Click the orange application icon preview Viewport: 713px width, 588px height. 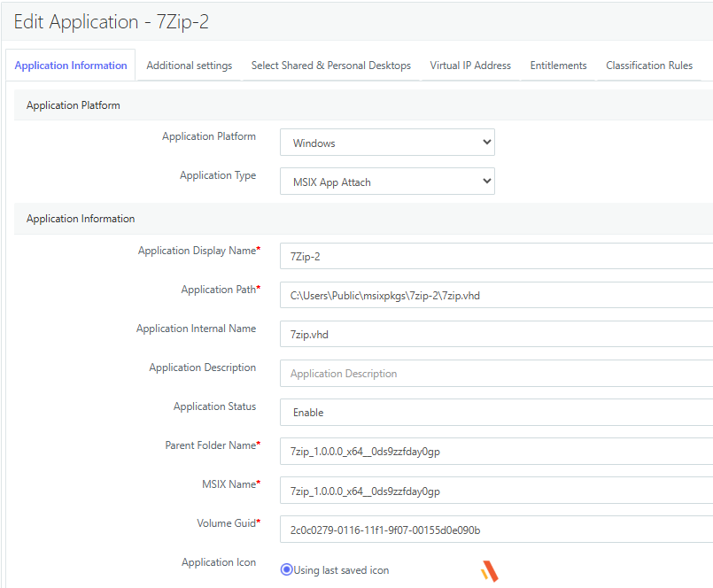(489, 571)
